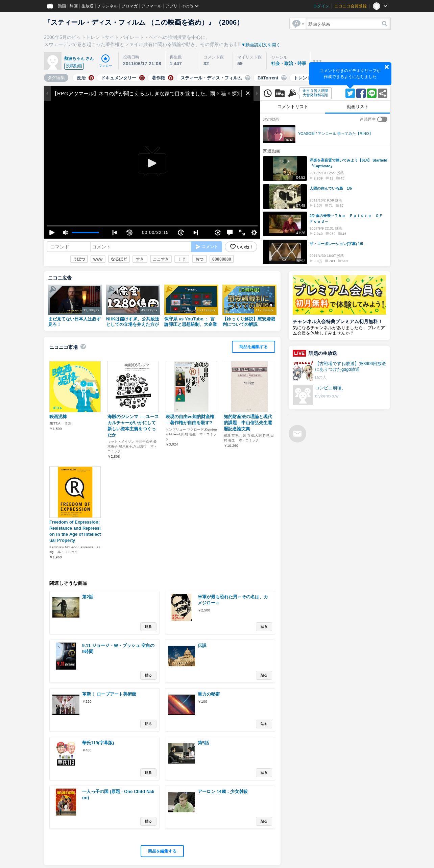Skip to the next video

(196, 233)
